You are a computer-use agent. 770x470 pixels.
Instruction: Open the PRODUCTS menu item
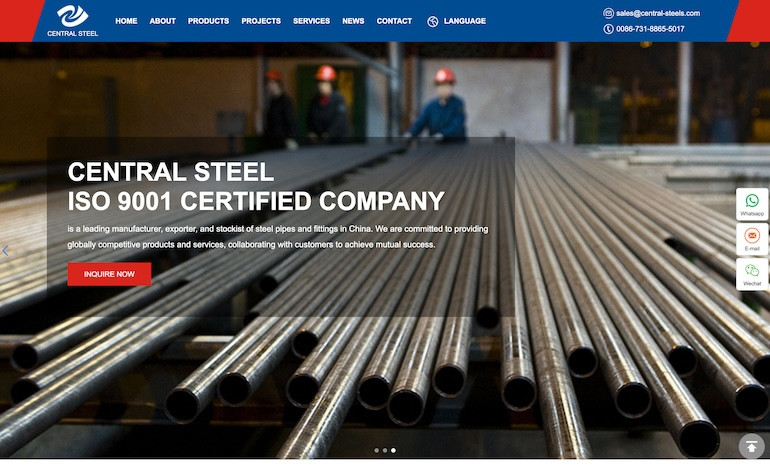(208, 21)
